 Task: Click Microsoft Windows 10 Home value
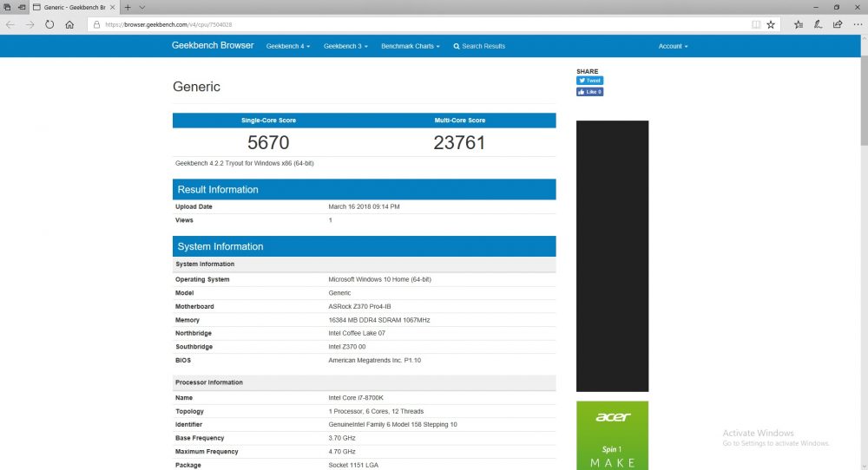click(x=379, y=279)
